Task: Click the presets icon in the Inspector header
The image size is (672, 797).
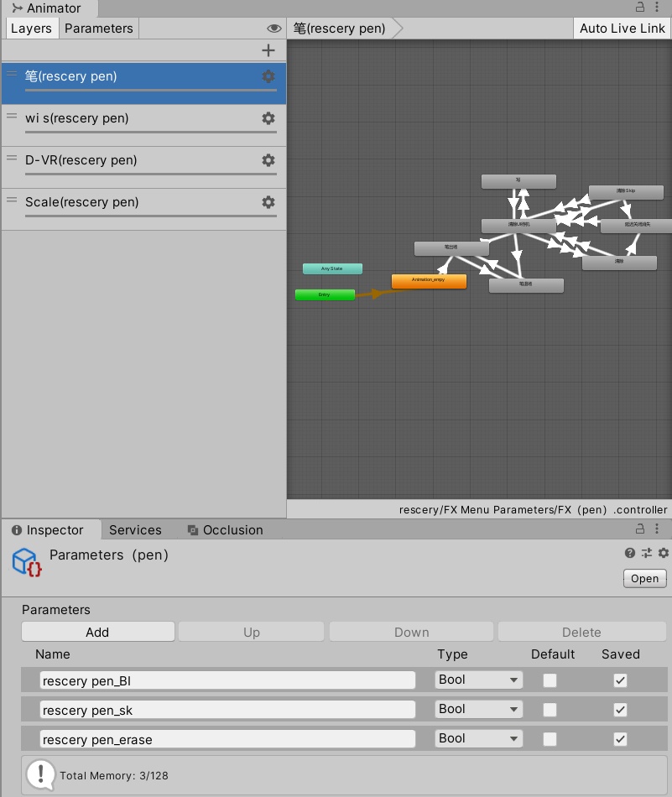Action: 645,553
